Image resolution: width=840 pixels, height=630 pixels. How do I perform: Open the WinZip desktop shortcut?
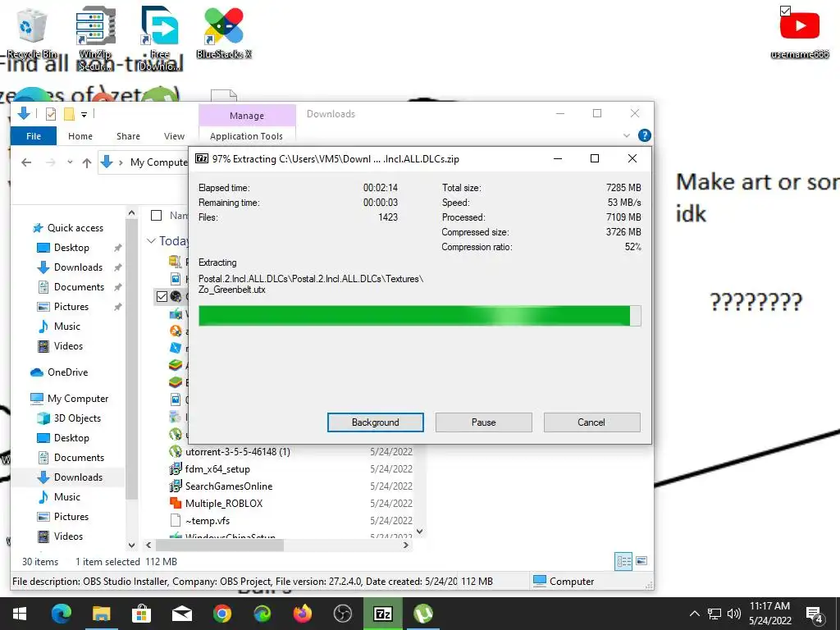(x=95, y=38)
